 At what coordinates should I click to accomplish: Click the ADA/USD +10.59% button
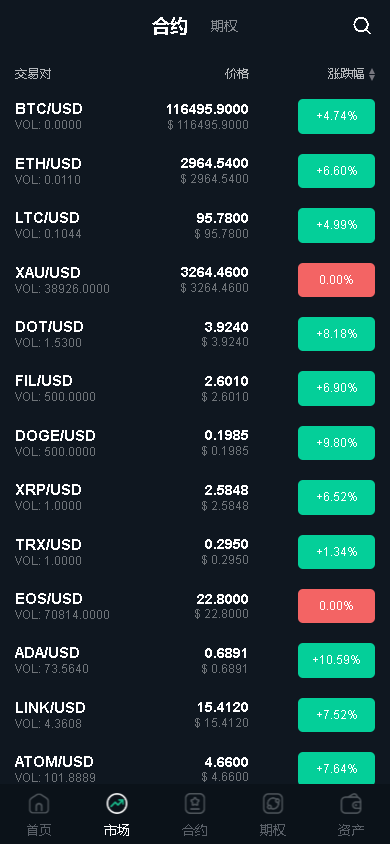tap(336, 660)
